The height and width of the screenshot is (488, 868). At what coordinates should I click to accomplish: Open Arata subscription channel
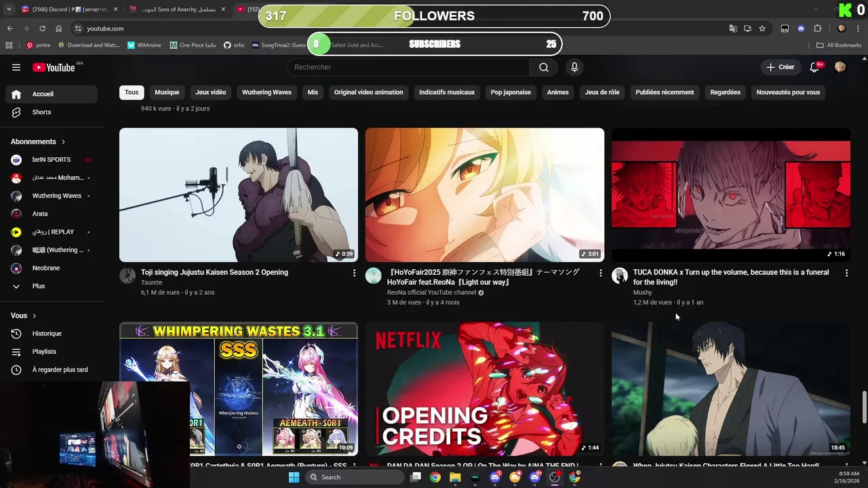pos(52,213)
